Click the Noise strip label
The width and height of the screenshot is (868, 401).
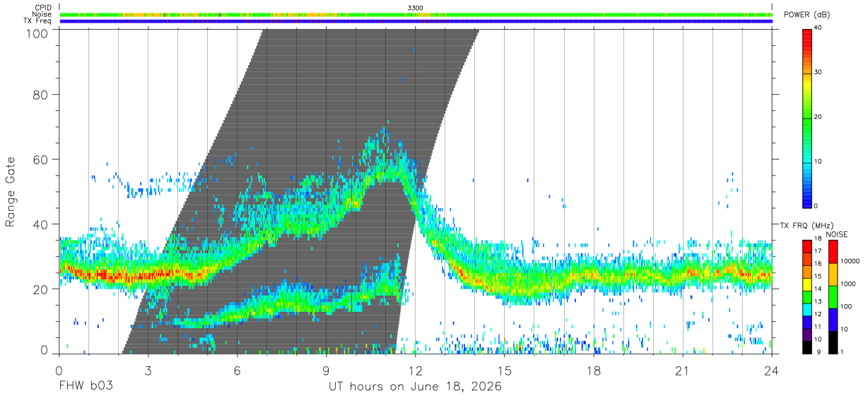(x=42, y=14)
